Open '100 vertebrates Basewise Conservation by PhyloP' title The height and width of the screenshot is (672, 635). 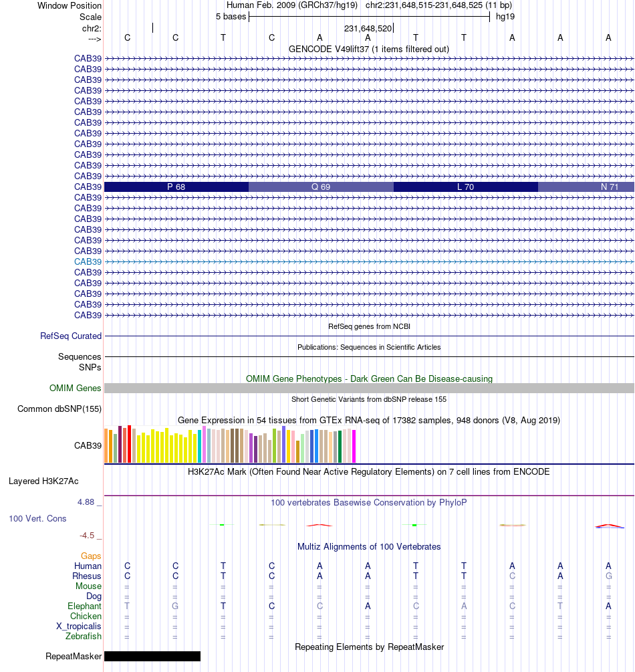[369, 503]
